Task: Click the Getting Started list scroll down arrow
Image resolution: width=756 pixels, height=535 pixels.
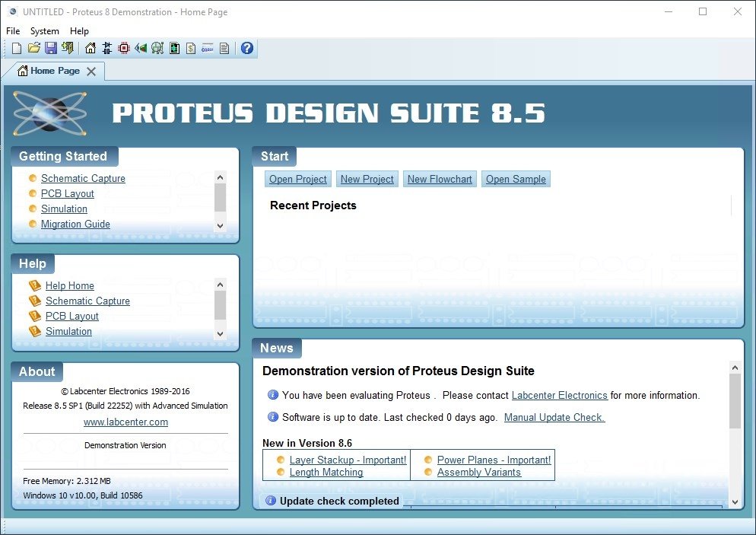Action: tap(221, 226)
